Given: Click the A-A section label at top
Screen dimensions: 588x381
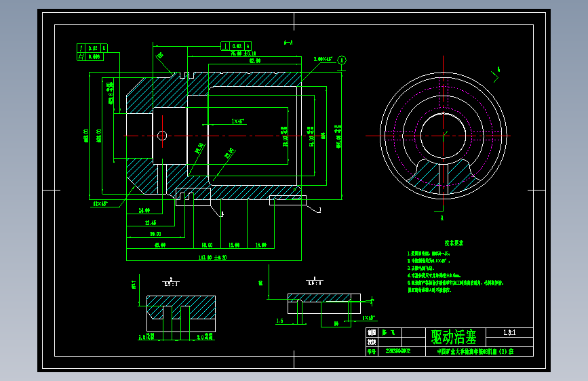Looking at the screenshot, I should (288, 43).
